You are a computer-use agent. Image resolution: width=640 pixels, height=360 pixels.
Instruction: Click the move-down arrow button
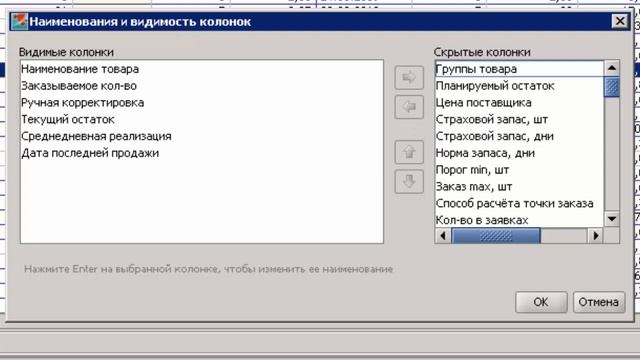[409, 181]
